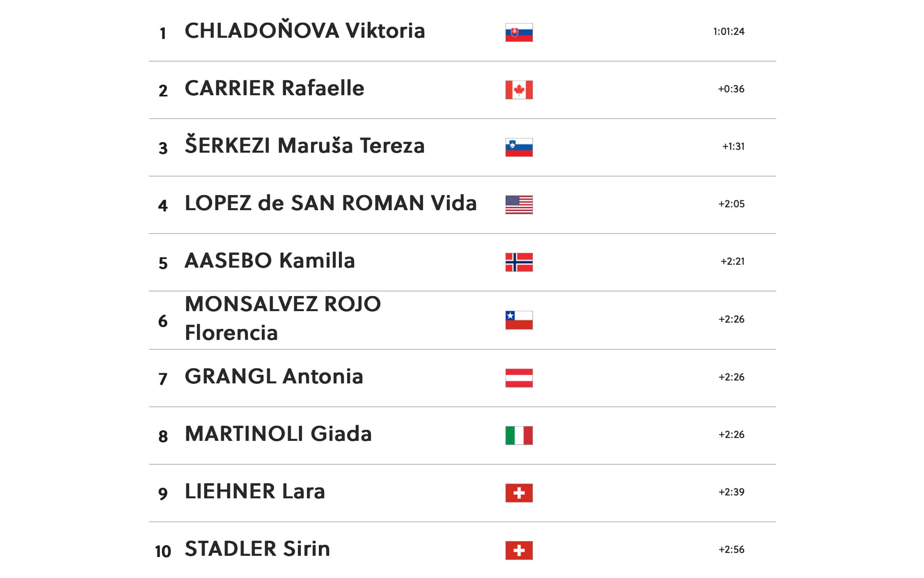Image resolution: width=924 pixels, height=578 pixels.
Task: Select GRANGL Antonia in results
Action: (274, 377)
